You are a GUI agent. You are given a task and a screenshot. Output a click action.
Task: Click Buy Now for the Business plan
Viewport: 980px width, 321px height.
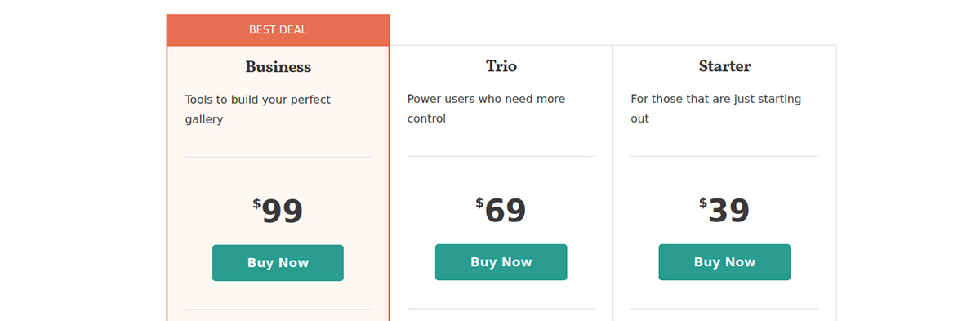pos(278,263)
